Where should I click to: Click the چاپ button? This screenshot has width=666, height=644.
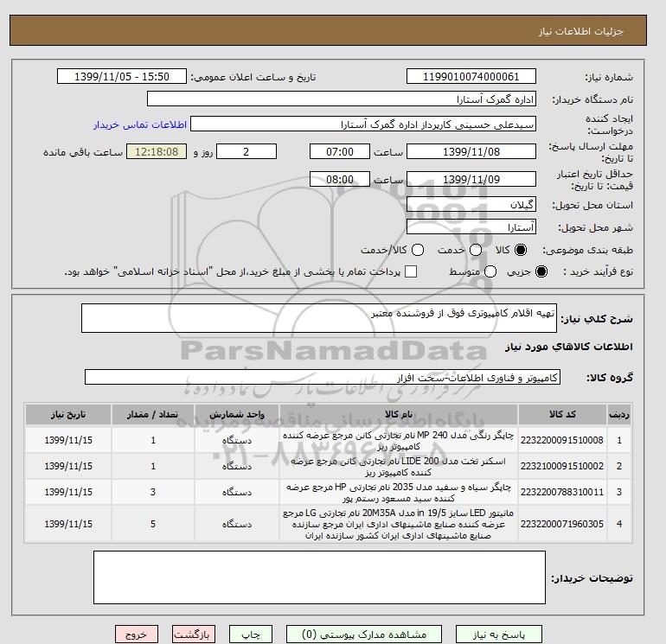point(251,634)
